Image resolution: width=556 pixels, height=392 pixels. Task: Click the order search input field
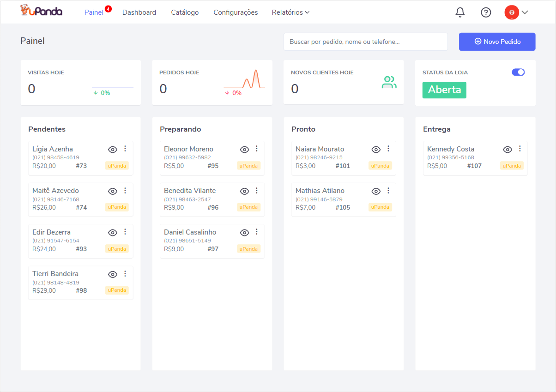(x=365, y=42)
